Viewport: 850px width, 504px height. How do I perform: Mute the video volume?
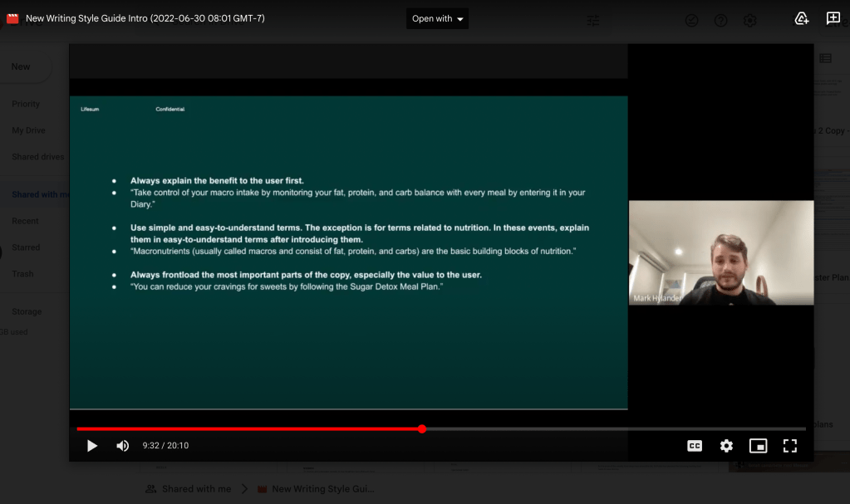pos(123,446)
